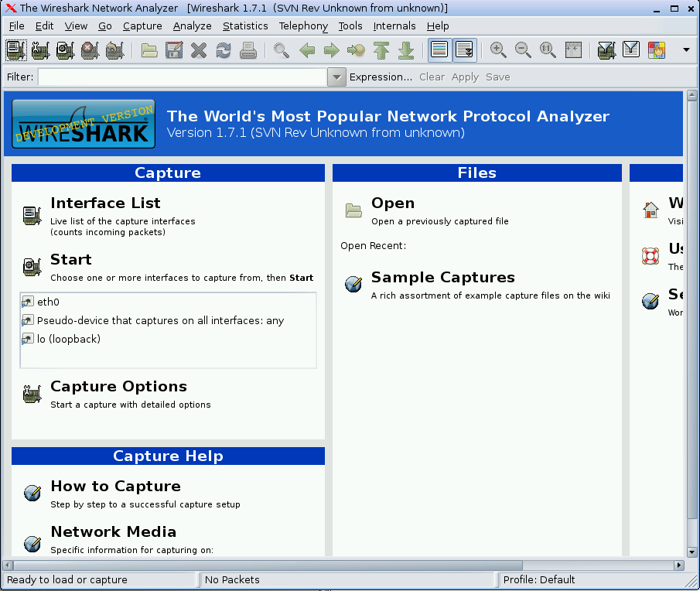Select the Pseudo-device any interface

click(x=169, y=320)
